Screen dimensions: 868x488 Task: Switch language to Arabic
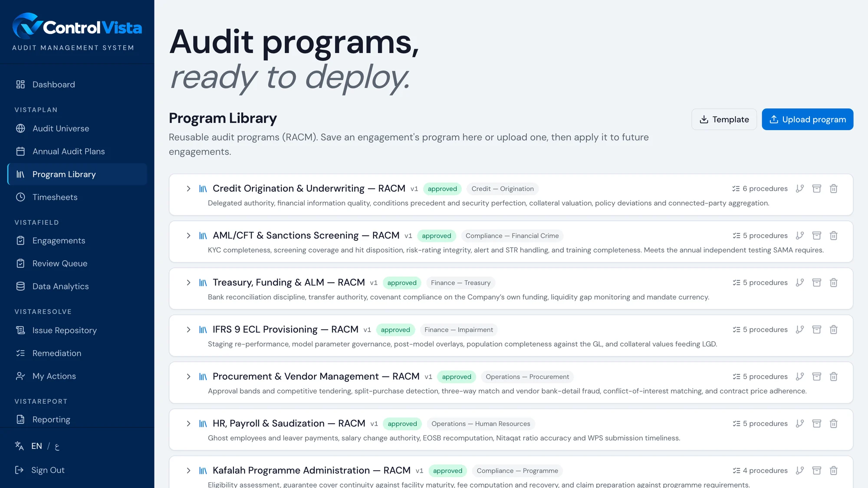click(x=57, y=446)
